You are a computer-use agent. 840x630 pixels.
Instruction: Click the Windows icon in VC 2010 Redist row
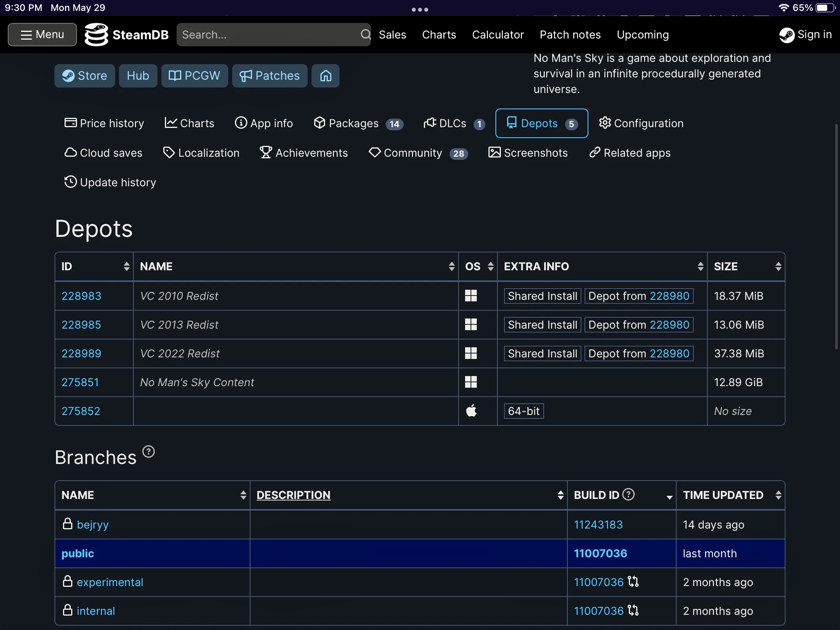pyautogui.click(x=471, y=296)
